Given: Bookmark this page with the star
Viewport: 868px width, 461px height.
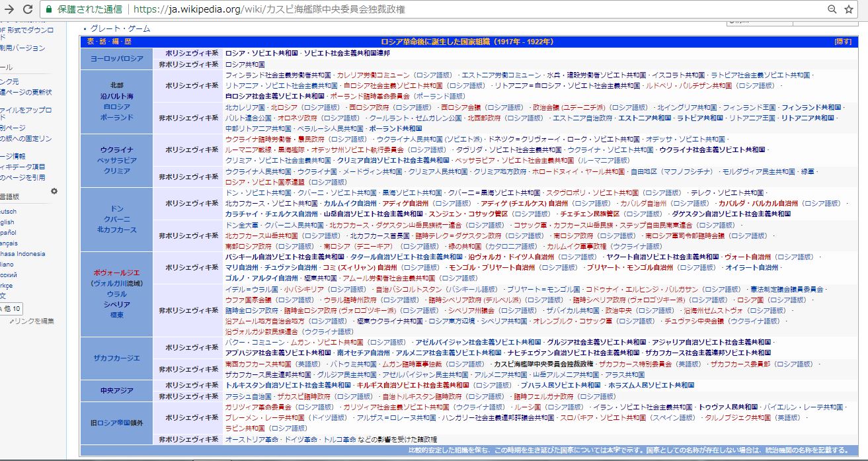Looking at the screenshot, I should point(849,9).
